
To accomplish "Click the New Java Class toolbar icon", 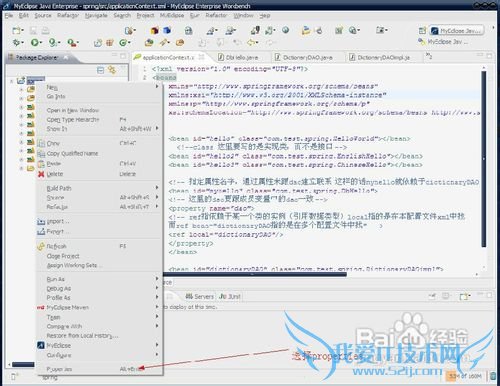I will [123, 42].
